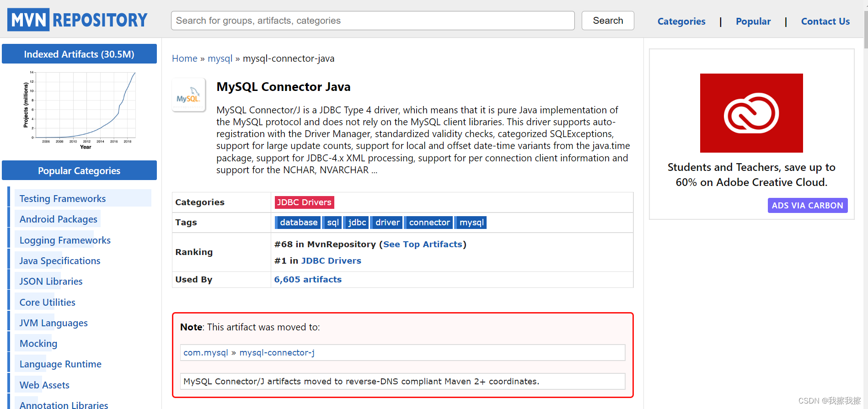Select the jdbc tag
Image resolution: width=868 pixels, height=409 pixels.
click(357, 223)
